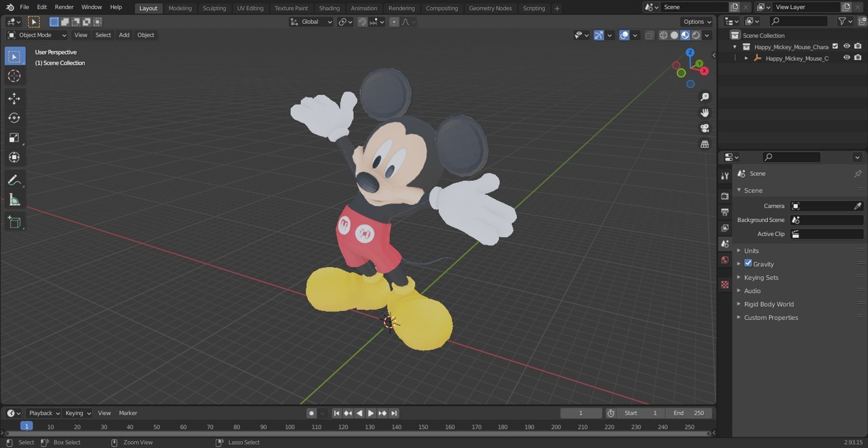Open the File menu

[24, 7]
